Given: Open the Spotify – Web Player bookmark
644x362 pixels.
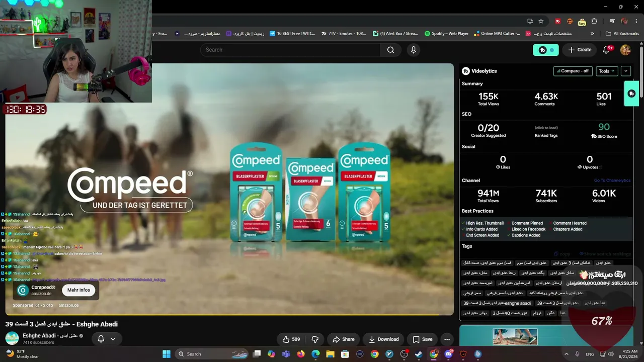Looking at the screenshot, I should tap(447, 34).
